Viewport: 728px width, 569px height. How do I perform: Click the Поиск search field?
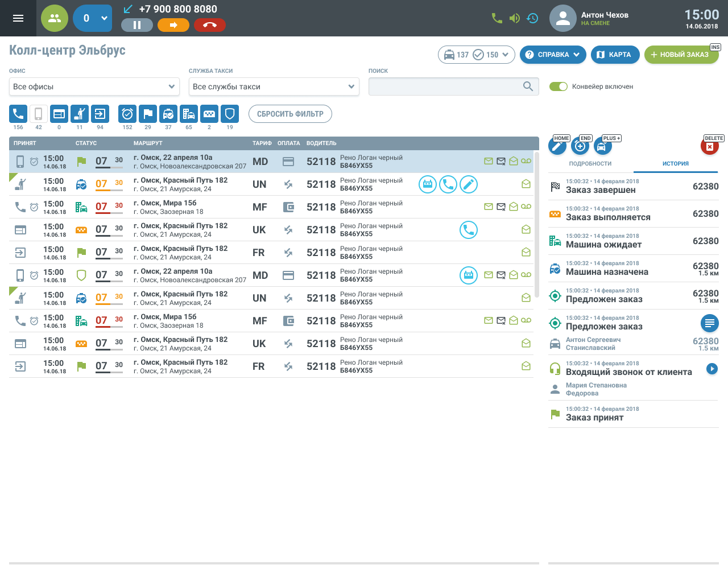coord(446,86)
